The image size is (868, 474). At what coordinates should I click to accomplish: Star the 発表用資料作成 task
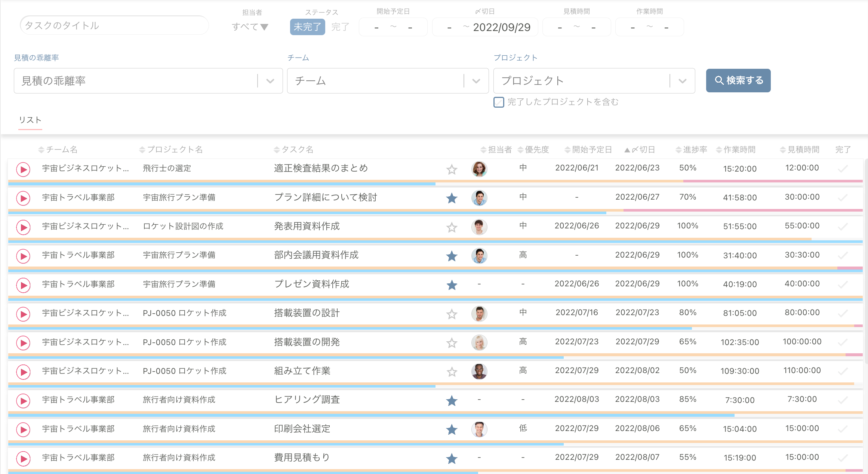(x=452, y=227)
